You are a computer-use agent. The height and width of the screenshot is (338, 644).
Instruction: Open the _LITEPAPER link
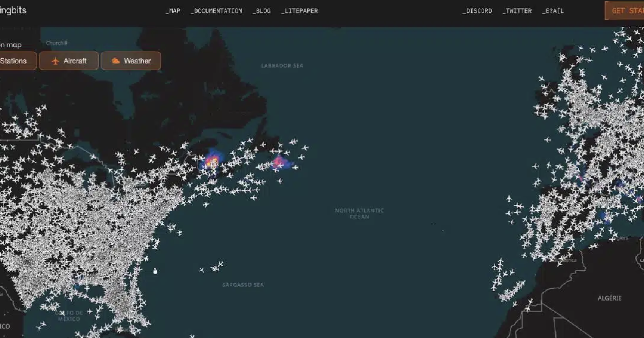coord(300,11)
